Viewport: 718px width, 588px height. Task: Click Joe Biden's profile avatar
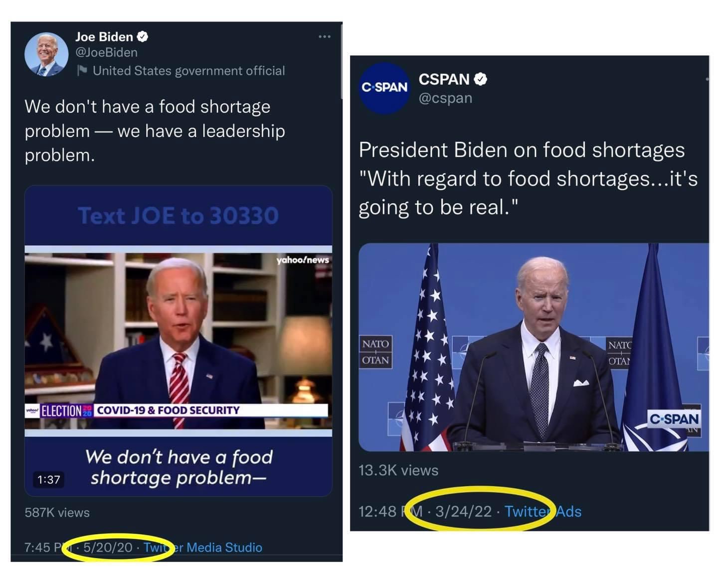click(x=46, y=54)
